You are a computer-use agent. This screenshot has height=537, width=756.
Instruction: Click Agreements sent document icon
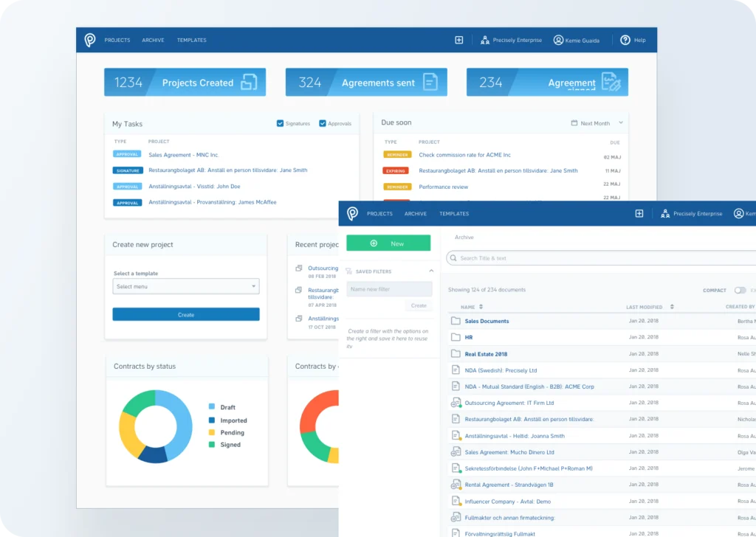point(430,82)
